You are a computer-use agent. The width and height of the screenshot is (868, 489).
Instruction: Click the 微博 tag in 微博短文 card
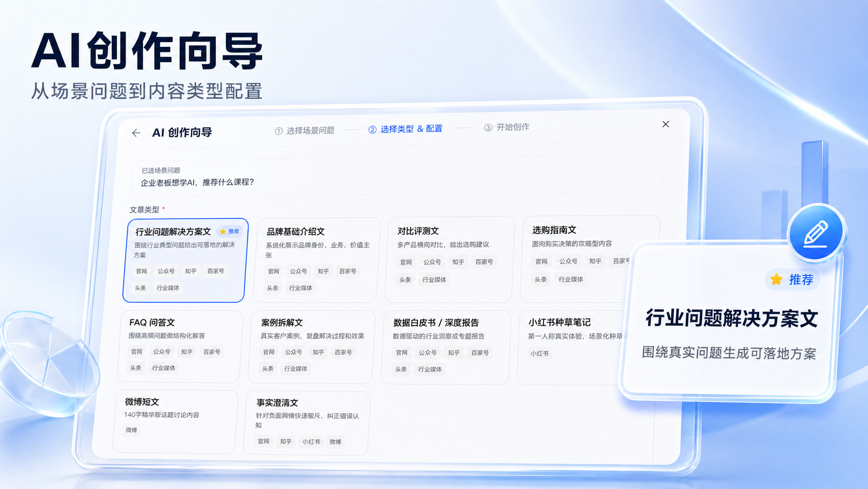coord(131,430)
